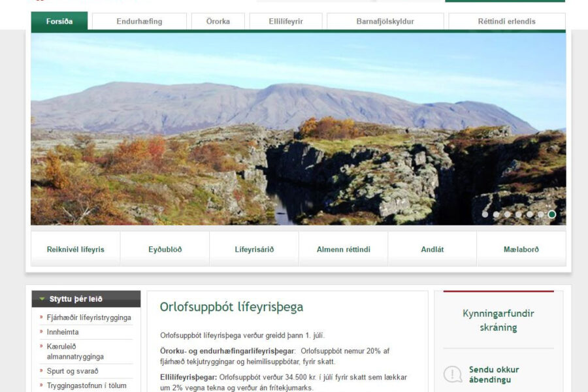
Task: Open the Örorka tab
Action: 218,22
